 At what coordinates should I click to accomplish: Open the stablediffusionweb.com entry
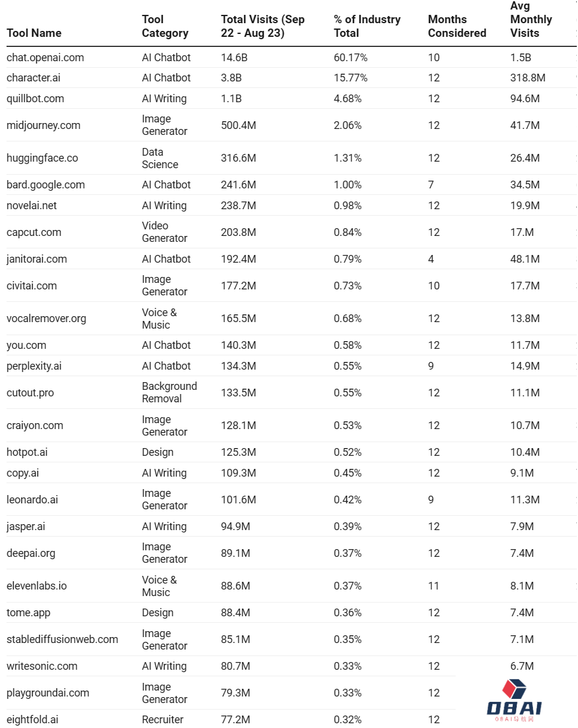click(x=62, y=639)
